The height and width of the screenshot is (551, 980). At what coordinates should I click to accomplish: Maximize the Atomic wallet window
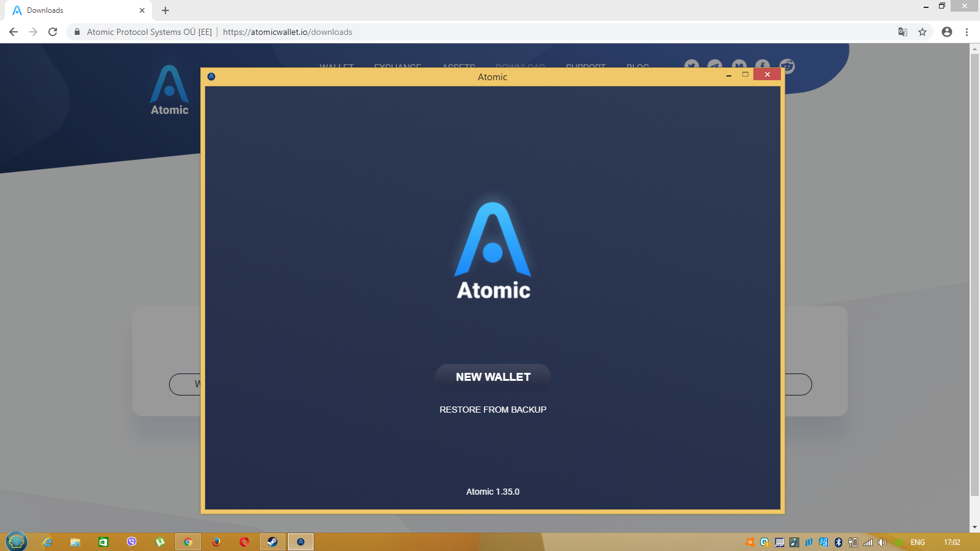click(745, 75)
